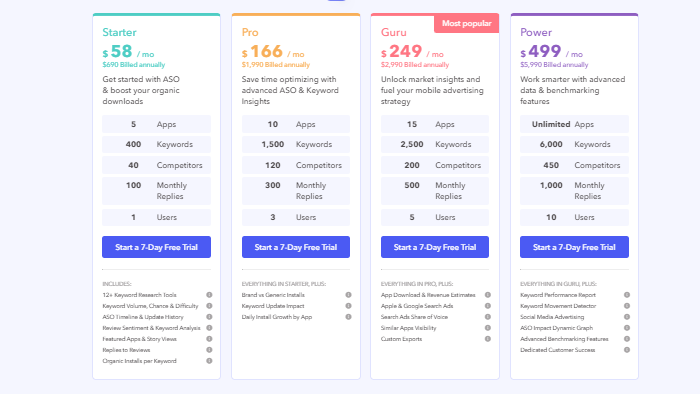Click the $166 / mo Pro price

[273, 52]
